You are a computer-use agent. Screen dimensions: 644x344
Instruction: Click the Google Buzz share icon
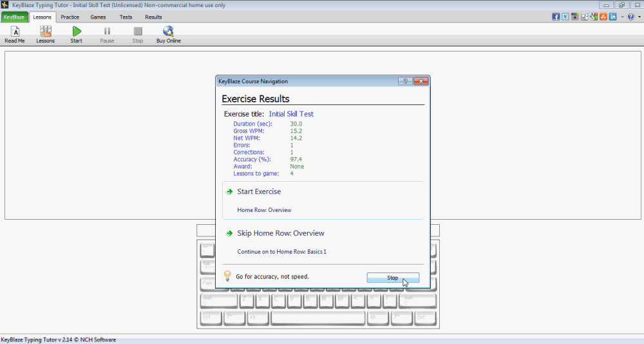click(594, 17)
